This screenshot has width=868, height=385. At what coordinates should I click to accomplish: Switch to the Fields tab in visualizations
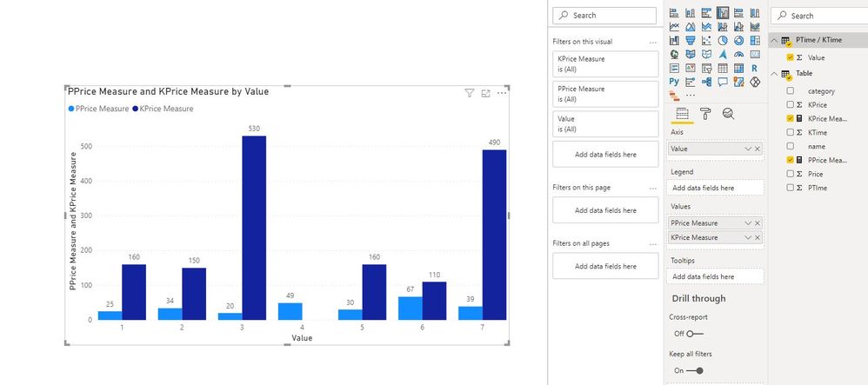tap(682, 114)
